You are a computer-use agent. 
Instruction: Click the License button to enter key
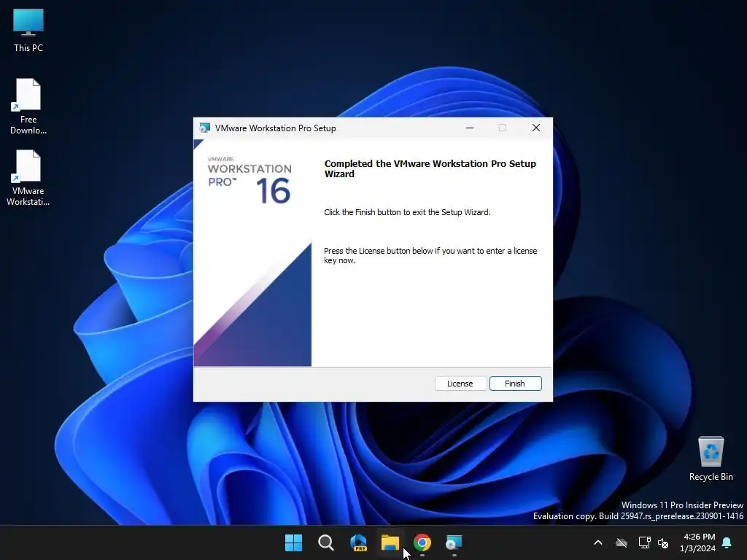tap(460, 384)
